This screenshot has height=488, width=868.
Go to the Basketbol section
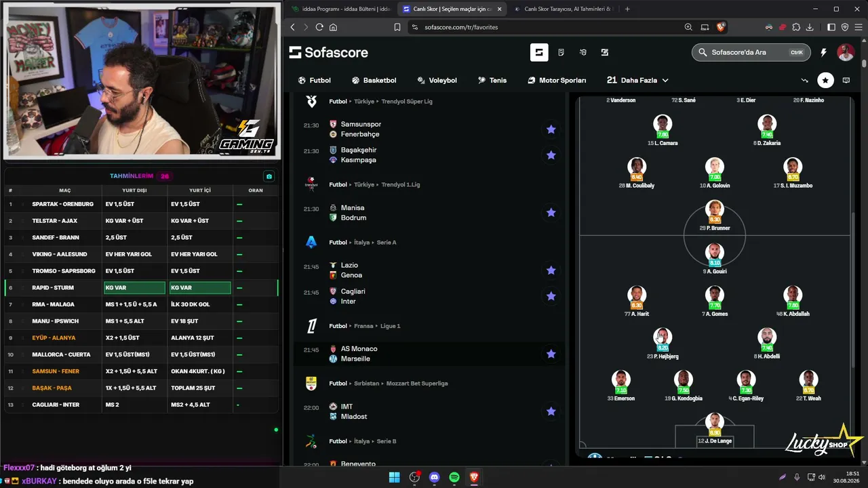374,80
